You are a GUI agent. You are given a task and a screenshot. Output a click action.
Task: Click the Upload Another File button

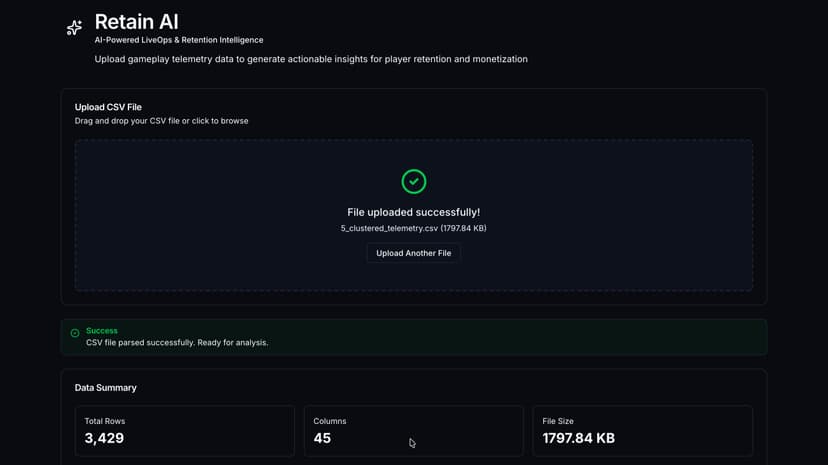[x=413, y=253]
